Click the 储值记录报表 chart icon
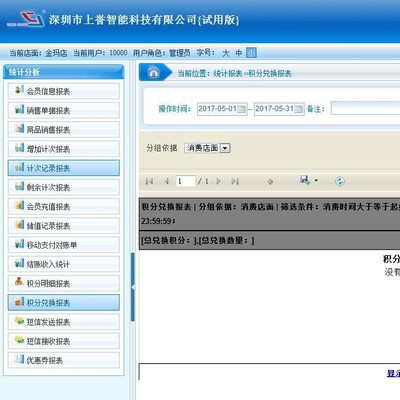This screenshot has width=400, height=400. tap(19, 225)
